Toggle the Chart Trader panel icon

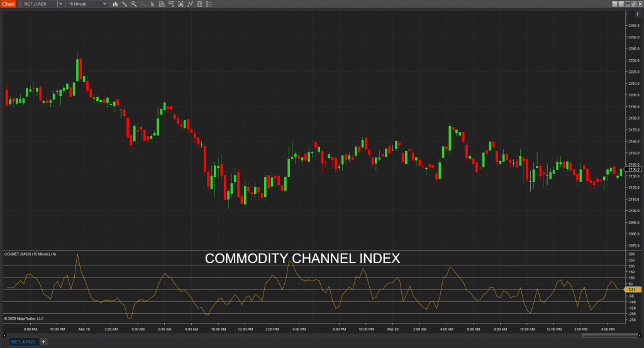coord(172,4)
